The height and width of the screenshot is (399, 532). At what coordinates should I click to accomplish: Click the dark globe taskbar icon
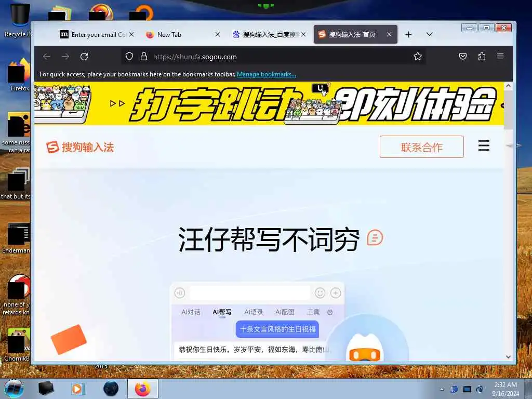click(111, 389)
